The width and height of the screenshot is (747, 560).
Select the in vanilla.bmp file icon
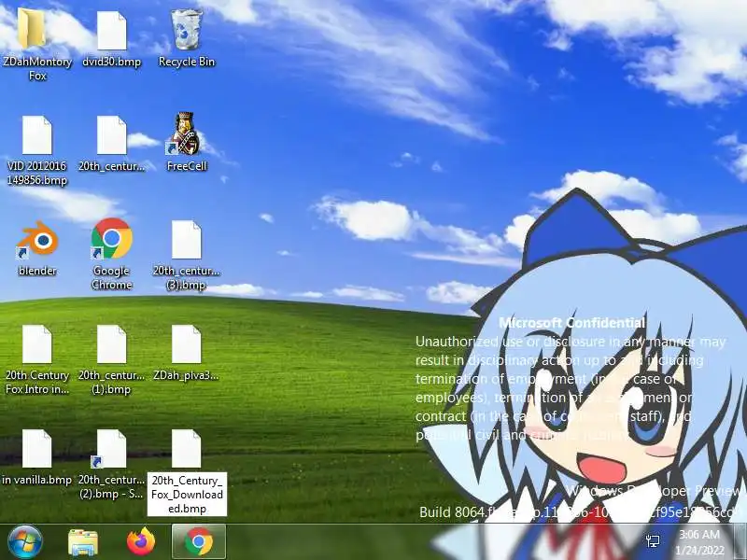click(x=36, y=449)
